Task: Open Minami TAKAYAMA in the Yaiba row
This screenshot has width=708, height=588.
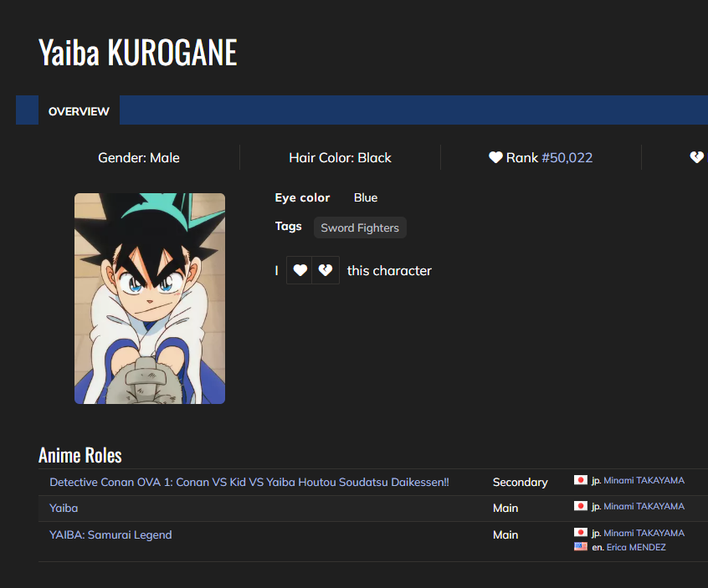Action: pyautogui.click(x=644, y=506)
